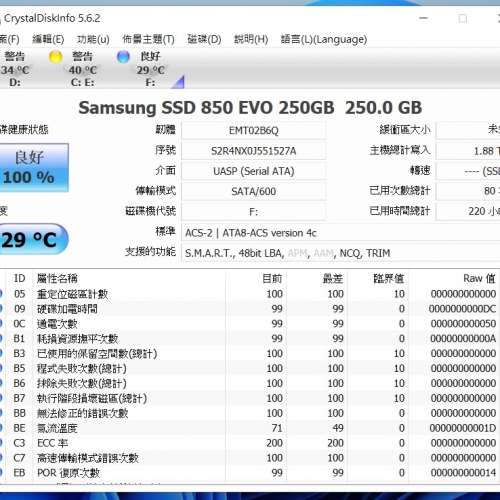This screenshot has width=500, height=500.
Task: Open the 佈景主題(T) theme menu
Action: (148, 39)
